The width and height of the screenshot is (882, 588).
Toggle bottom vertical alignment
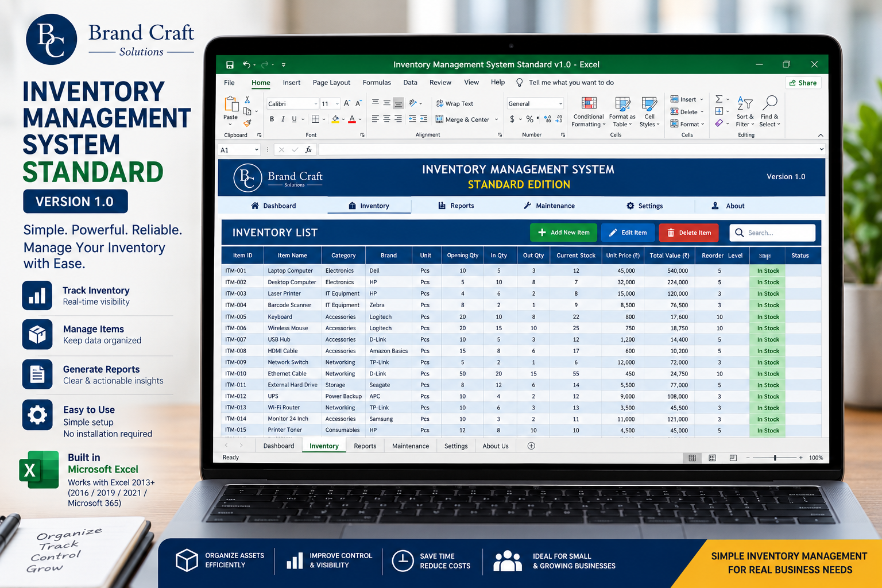pyautogui.click(x=398, y=103)
